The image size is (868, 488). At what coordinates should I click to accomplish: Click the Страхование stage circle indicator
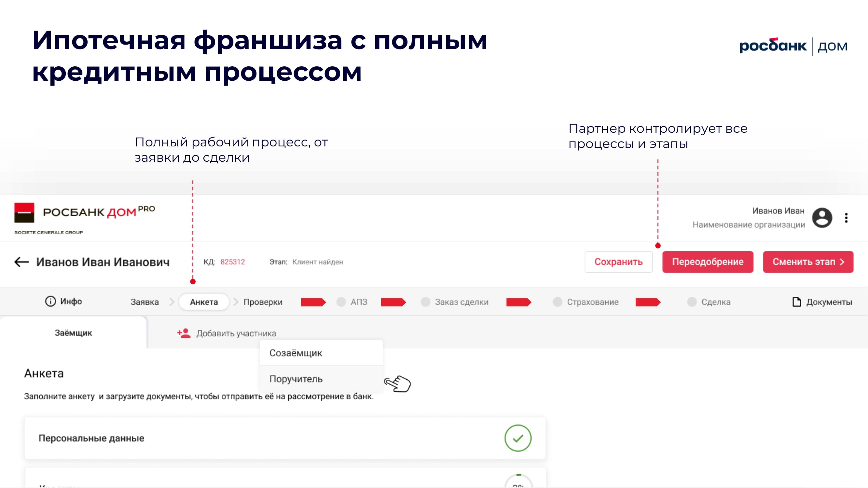pos(557,302)
